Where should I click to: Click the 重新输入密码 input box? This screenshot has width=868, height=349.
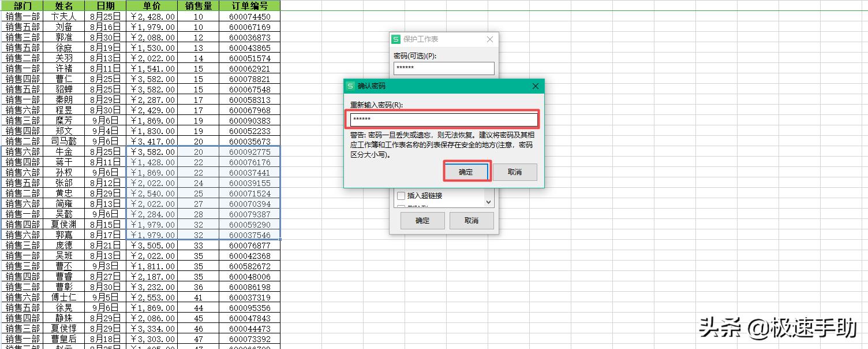click(x=443, y=118)
